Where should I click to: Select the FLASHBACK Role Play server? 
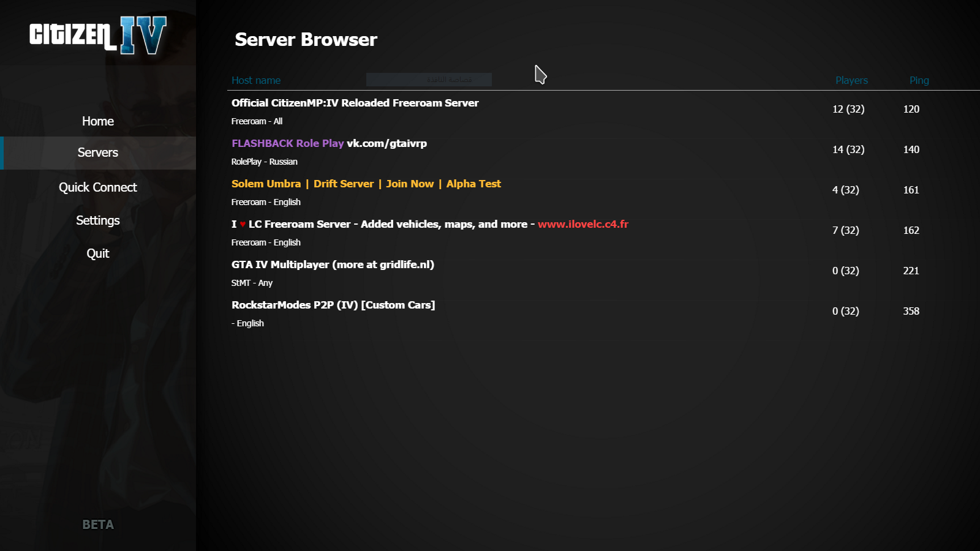(287, 143)
